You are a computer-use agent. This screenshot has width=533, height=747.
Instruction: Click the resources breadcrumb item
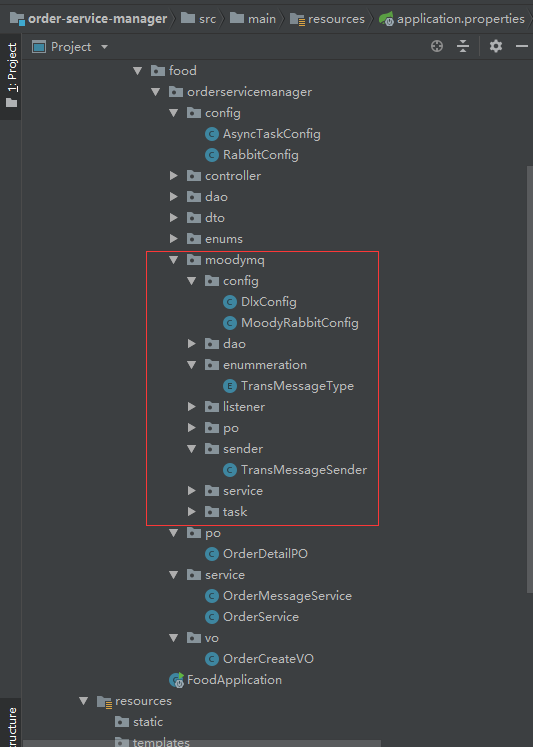(x=328, y=19)
